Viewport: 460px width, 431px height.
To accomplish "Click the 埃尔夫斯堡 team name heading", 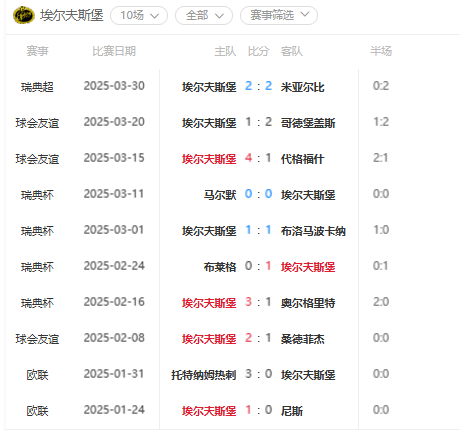I will coord(72,15).
